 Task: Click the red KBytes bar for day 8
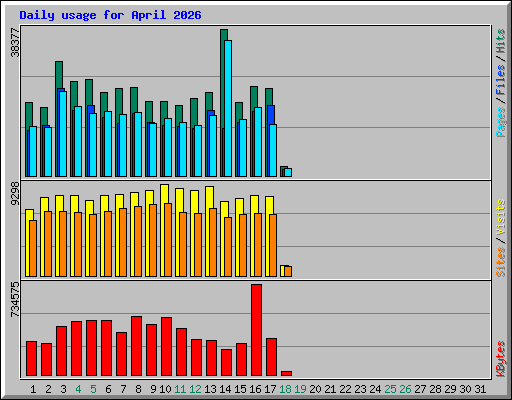click(x=136, y=346)
